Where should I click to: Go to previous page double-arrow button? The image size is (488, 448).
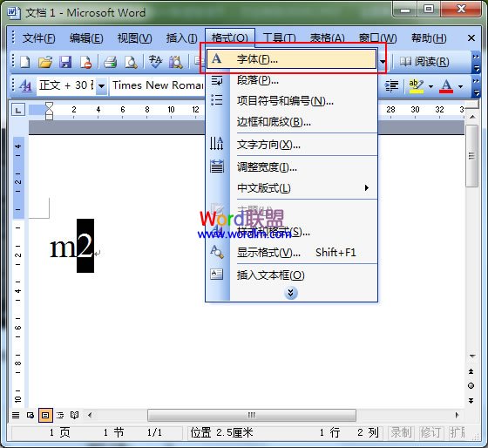coord(471,371)
